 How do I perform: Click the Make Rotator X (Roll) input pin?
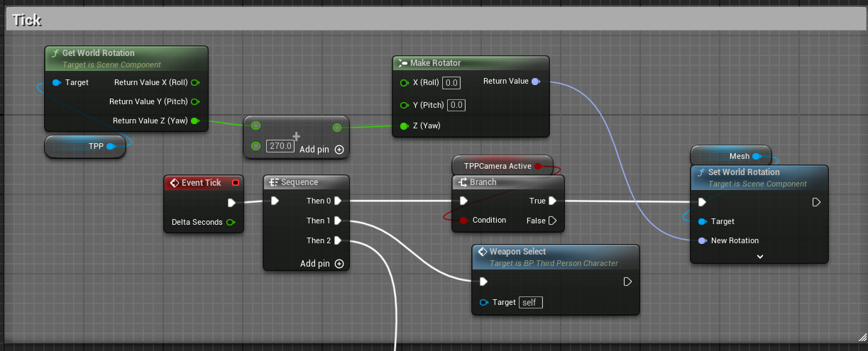tap(404, 83)
